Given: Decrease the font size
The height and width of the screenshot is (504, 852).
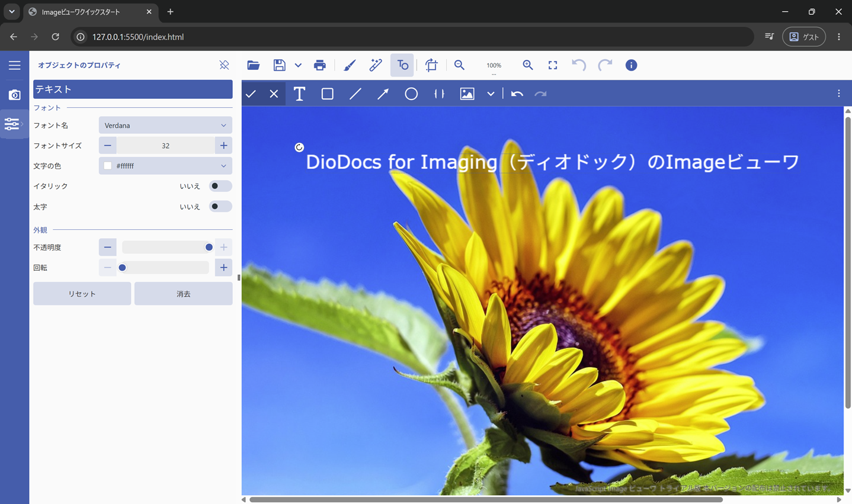Looking at the screenshot, I should tap(107, 146).
